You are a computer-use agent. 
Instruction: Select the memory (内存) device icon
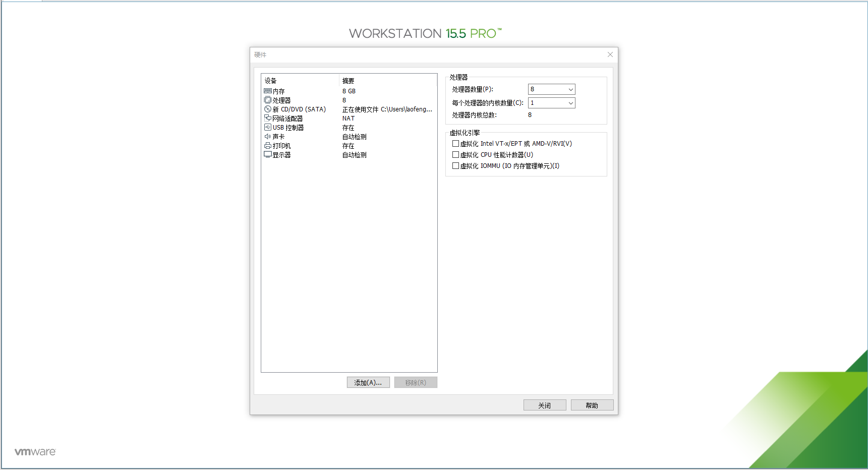click(267, 91)
